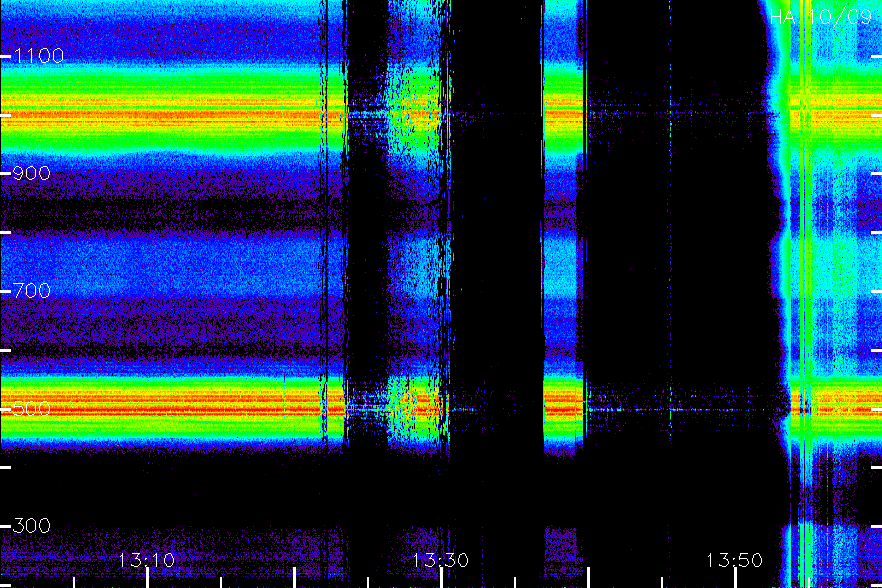Click the 13:50 time axis label

point(735,561)
